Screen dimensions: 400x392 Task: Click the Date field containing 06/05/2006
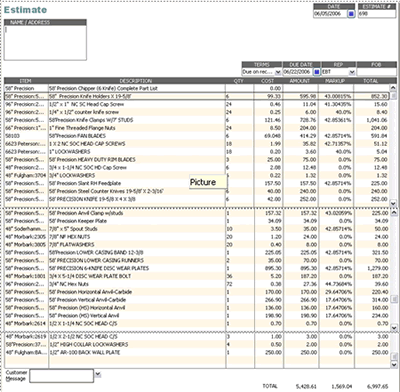pos(330,14)
